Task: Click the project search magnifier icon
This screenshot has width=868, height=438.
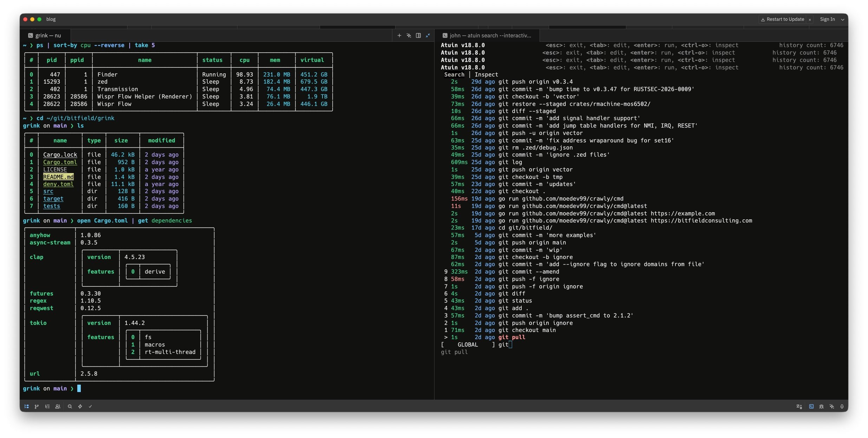Action: [x=70, y=406]
